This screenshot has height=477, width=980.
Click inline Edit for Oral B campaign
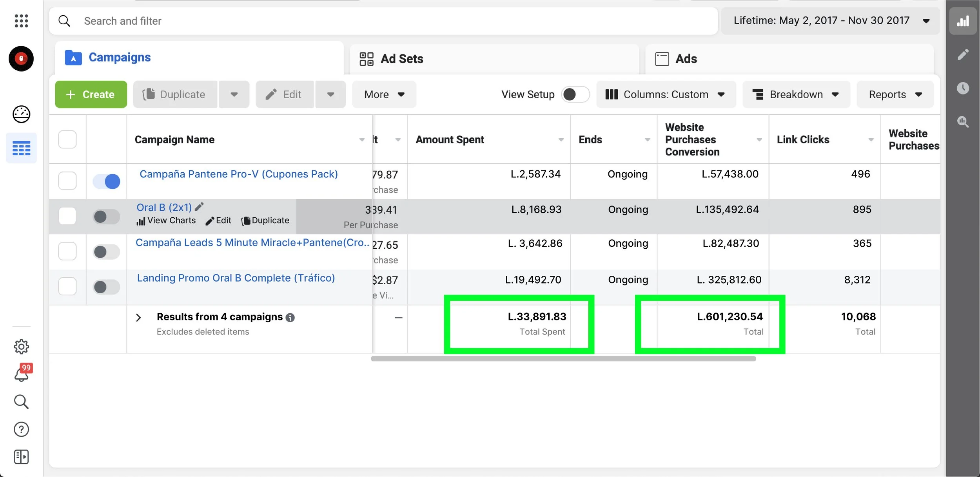coord(218,220)
